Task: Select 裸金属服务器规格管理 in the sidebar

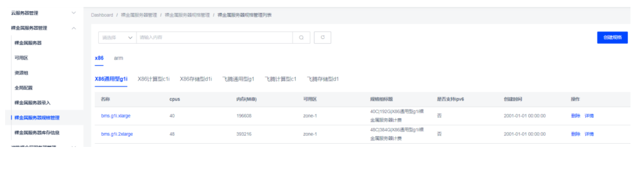Action: (37, 118)
